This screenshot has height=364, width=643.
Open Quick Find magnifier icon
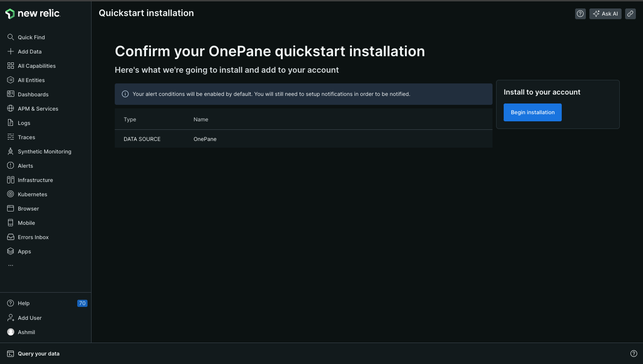[x=11, y=37]
